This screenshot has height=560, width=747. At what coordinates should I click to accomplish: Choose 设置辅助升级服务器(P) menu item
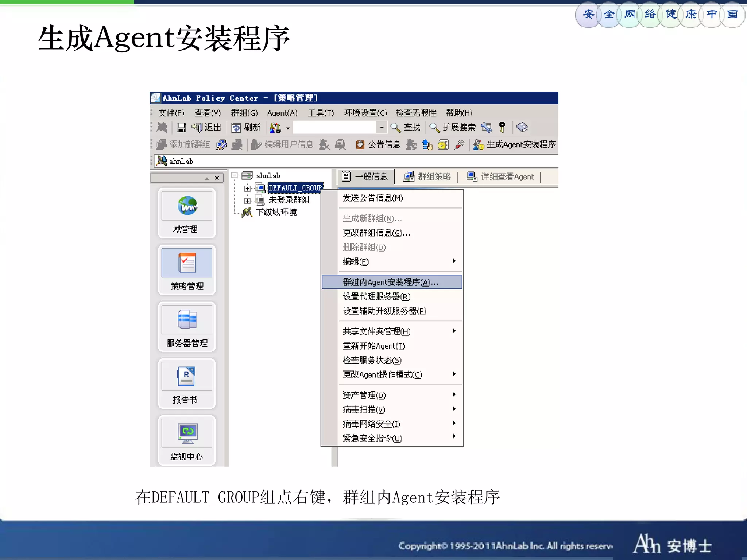pyautogui.click(x=392, y=311)
